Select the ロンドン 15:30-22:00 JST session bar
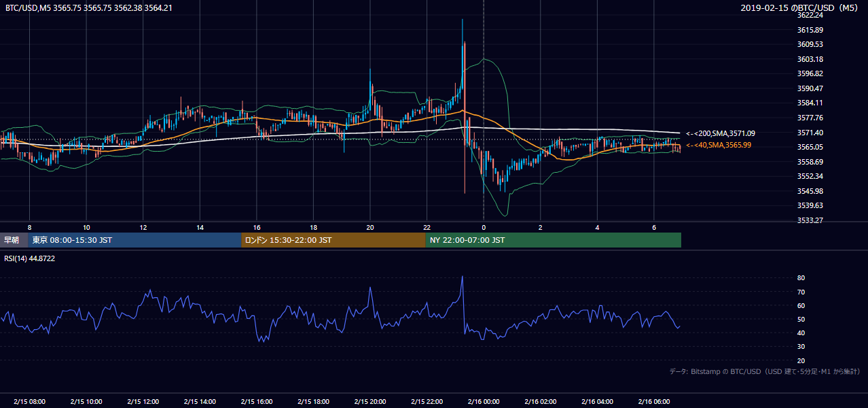 (x=333, y=240)
